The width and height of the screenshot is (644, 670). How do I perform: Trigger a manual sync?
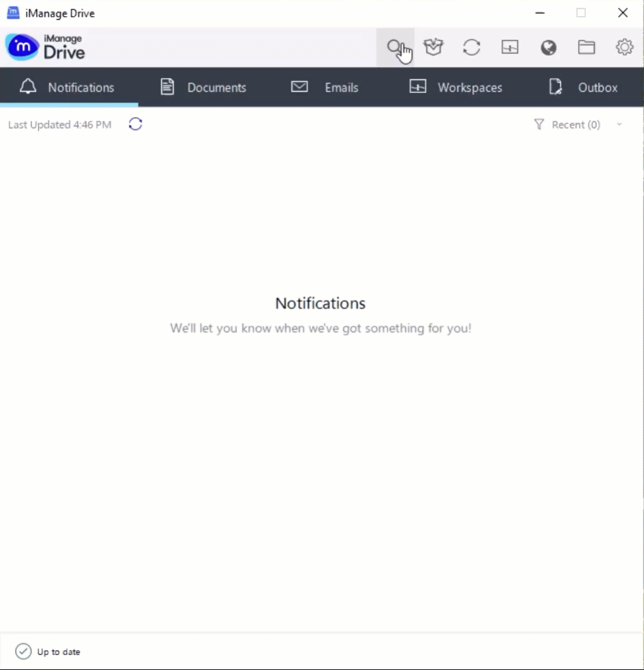click(x=472, y=47)
